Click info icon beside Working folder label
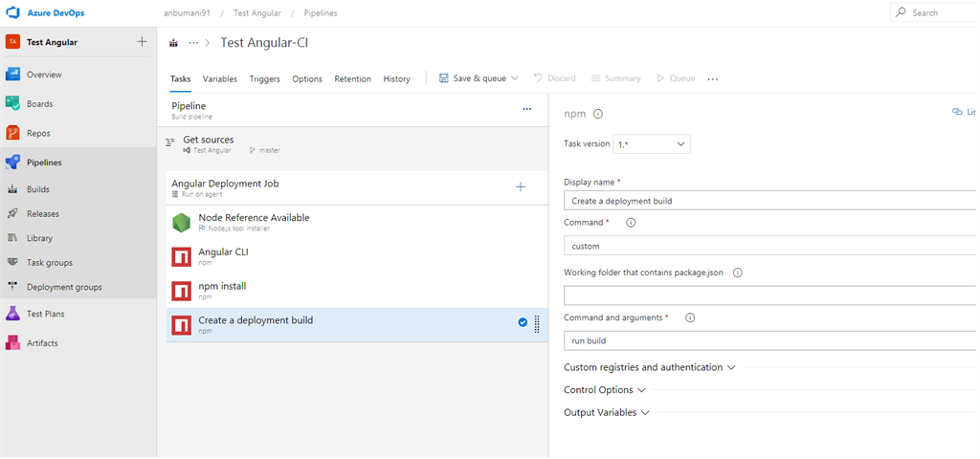The width and height of the screenshot is (980, 459). 738,273
